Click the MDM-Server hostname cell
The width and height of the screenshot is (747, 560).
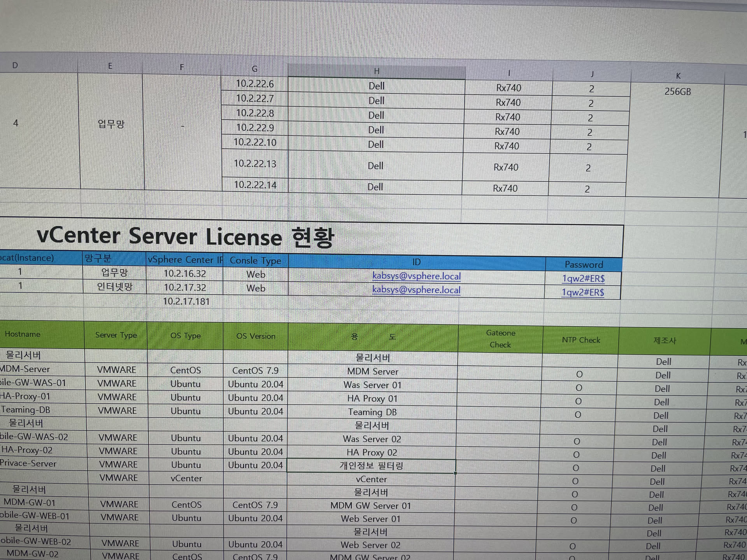(x=25, y=369)
